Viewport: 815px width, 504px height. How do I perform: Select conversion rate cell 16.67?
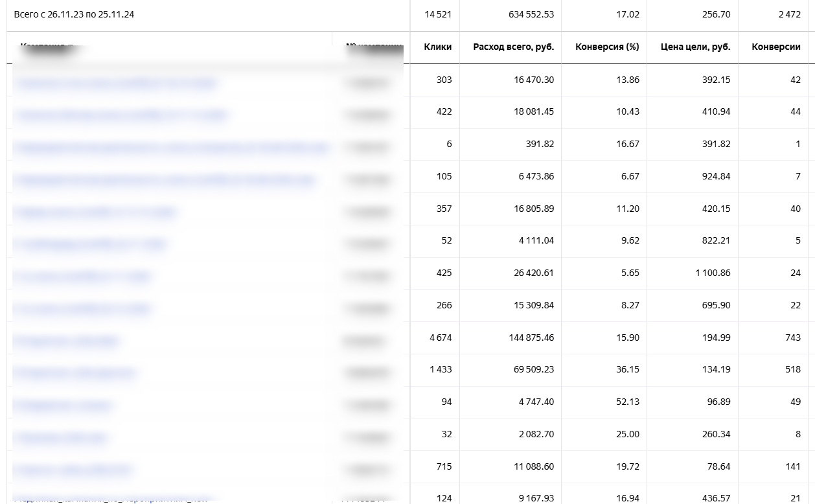tap(628, 144)
